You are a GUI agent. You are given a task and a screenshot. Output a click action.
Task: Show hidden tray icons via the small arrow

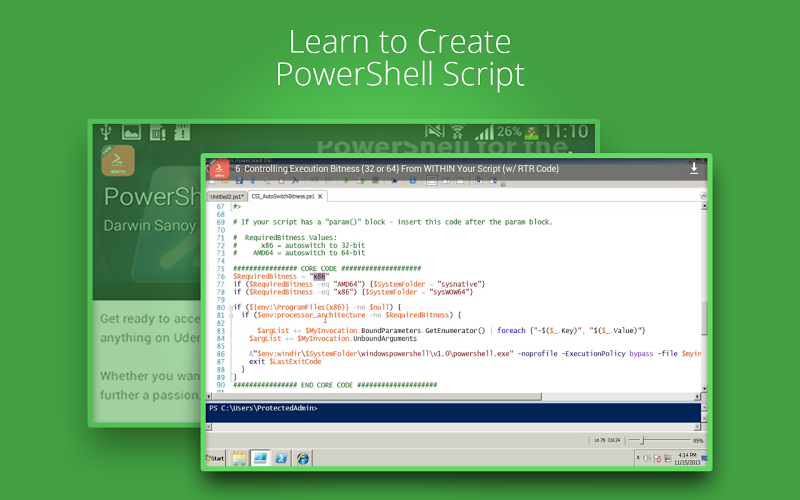click(638, 458)
